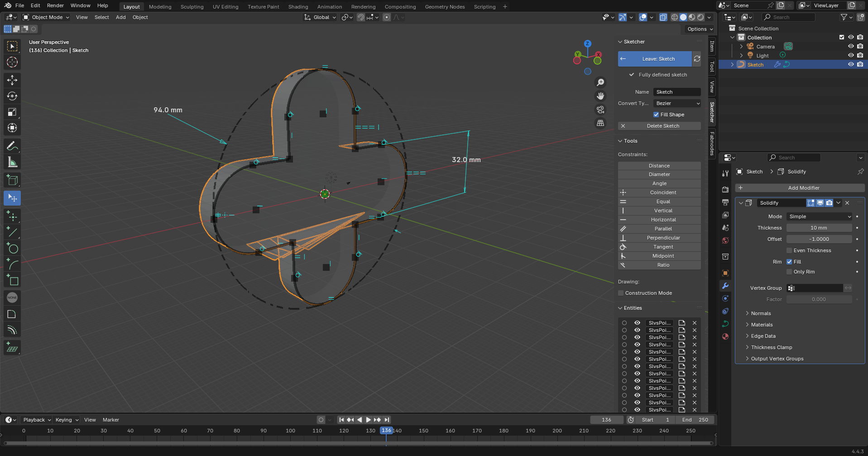Select the Move tool in left toolbar
The height and width of the screenshot is (456, 868).
pyautogui.click(x=12, y=80)
